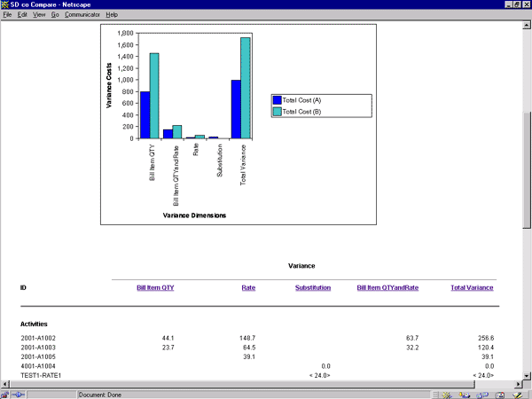Click the horizontal scrollbar right arrow
The height and width of the screenshot is (399, 532).
click(518, 384)
